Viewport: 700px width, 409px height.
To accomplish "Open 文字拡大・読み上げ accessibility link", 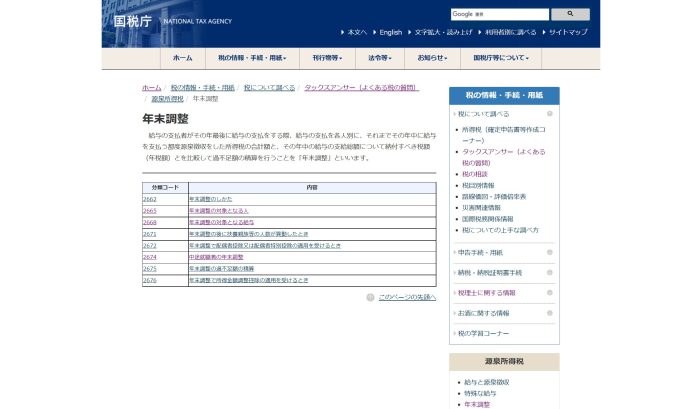I will pyautogui.click(x=443, y=32).
